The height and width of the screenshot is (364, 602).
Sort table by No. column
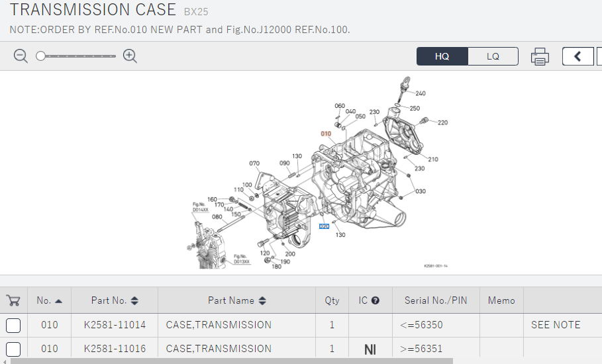click(50, 300)
